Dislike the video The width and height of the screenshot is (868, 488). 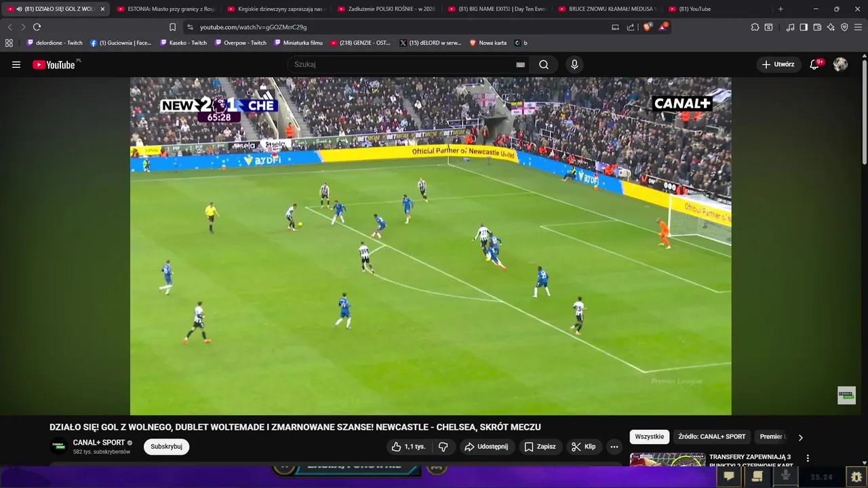(443, 447)
